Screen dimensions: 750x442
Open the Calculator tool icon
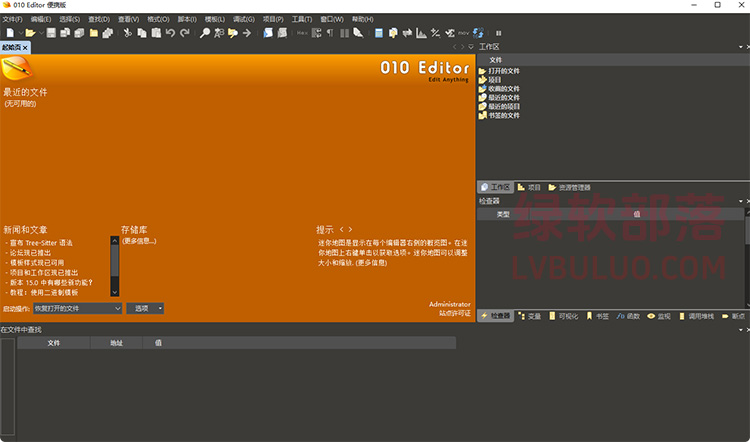[379, 33]
